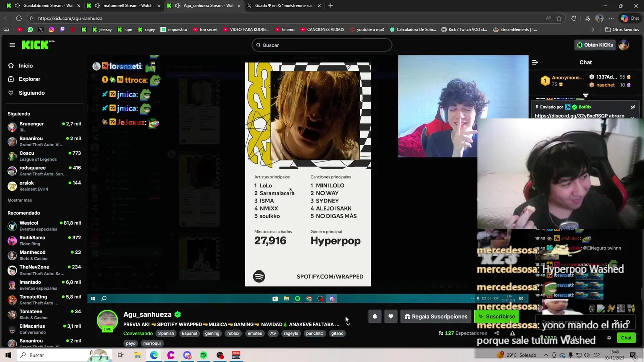Open Inicio in the Kick sidebar

[26, 66]
